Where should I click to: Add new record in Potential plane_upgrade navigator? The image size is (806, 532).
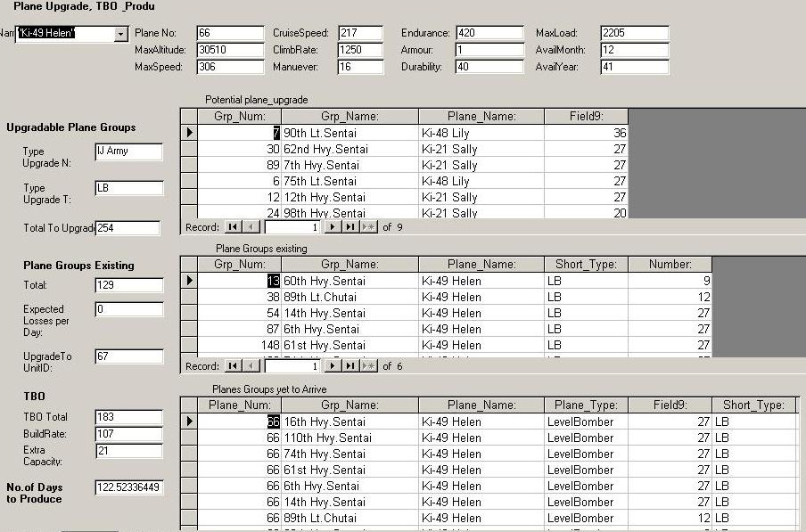(x=368, y=227)
